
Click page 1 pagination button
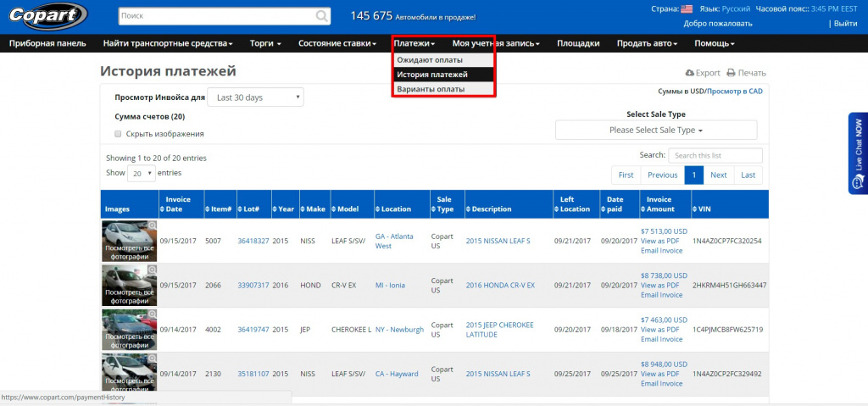(x=694, y=175)
